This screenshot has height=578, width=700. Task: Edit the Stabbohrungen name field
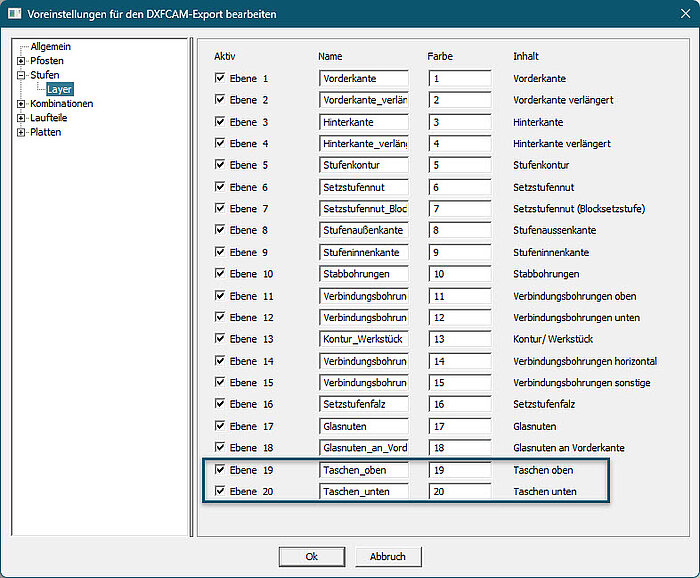364,274
